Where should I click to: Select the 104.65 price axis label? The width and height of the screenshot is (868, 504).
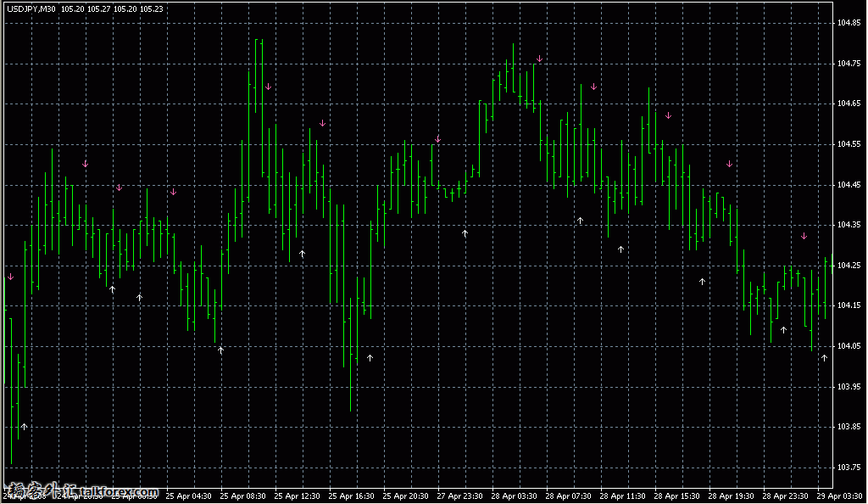[x=849, y=104]
